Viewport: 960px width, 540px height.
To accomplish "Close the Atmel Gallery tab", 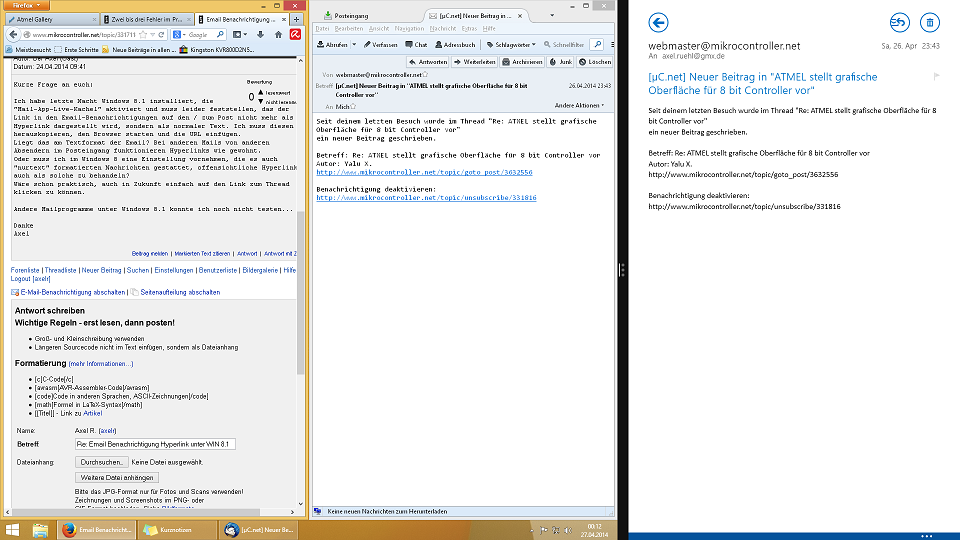I will (94, 20).
